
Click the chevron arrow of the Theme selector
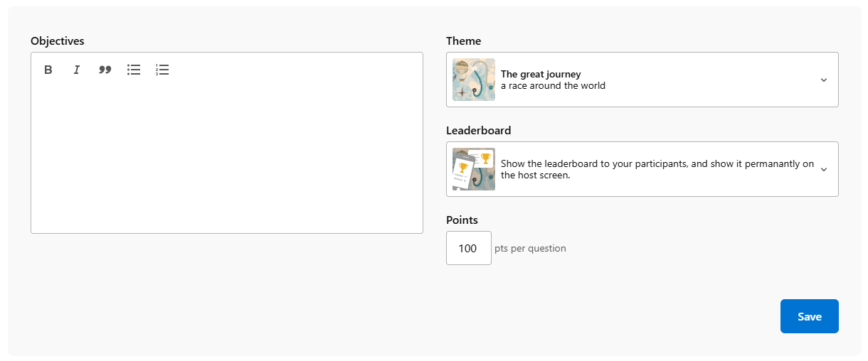pyautogui.click(x=824, y=80)
